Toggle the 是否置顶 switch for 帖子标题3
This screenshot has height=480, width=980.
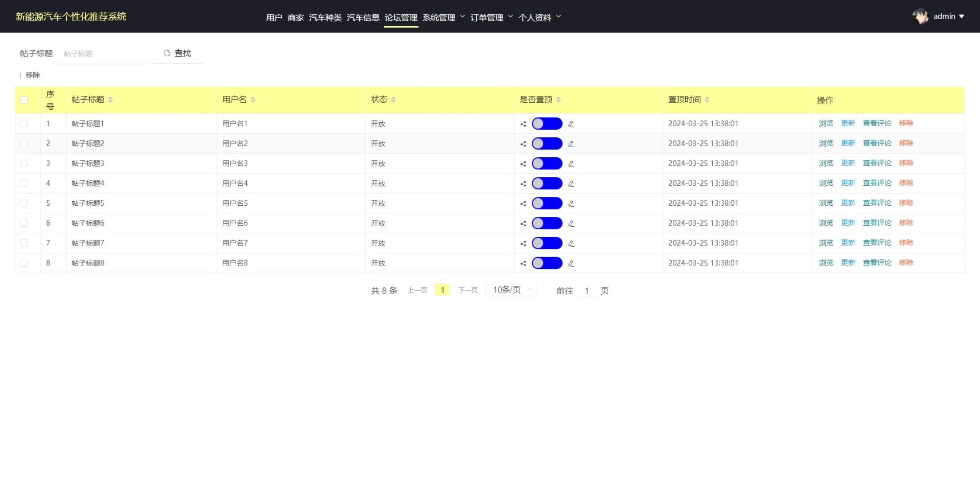(x=547, y=164)
